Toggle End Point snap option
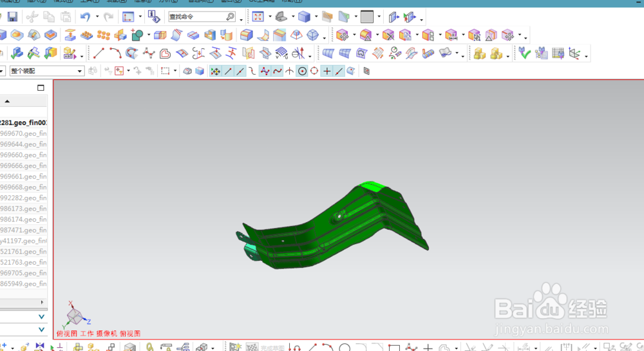The height and width of the screenshot is (351, 644). (229, 71)
